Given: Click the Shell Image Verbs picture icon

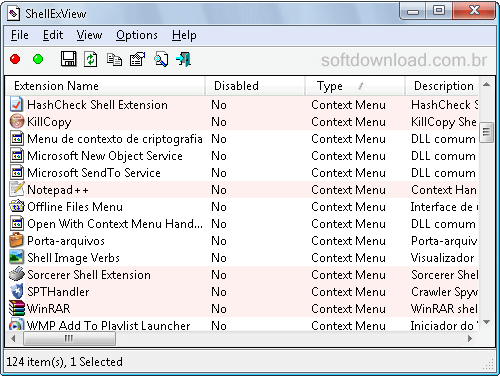Looking at the screenshot, I should click(x=17, y=257).
